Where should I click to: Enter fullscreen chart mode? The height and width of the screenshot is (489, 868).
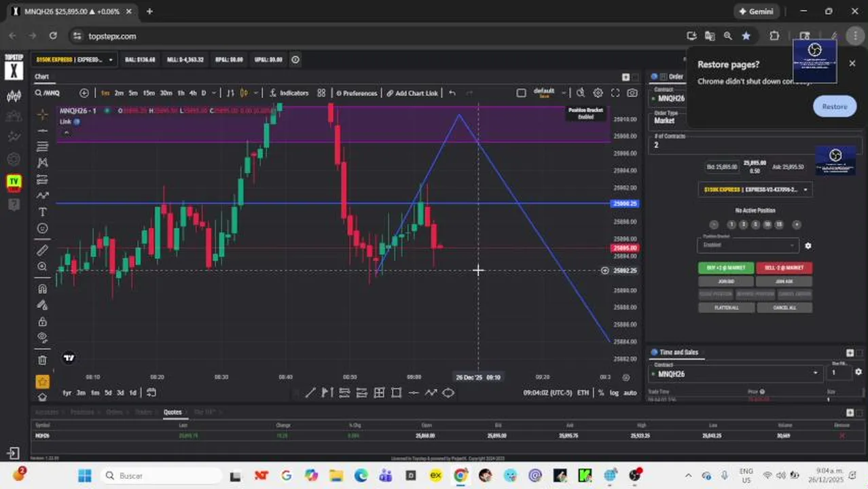615,93
